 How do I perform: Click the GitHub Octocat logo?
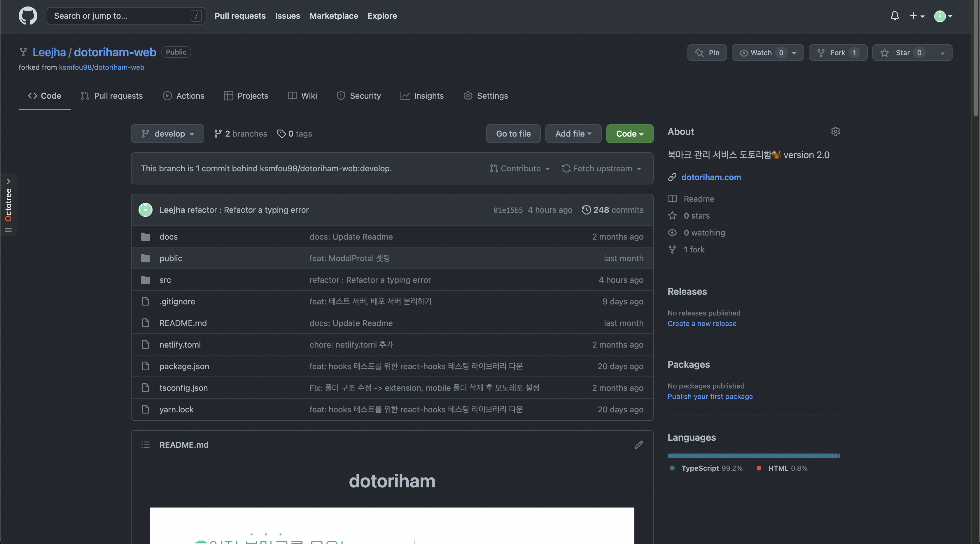pyautogui.click(x=28, y=15)
